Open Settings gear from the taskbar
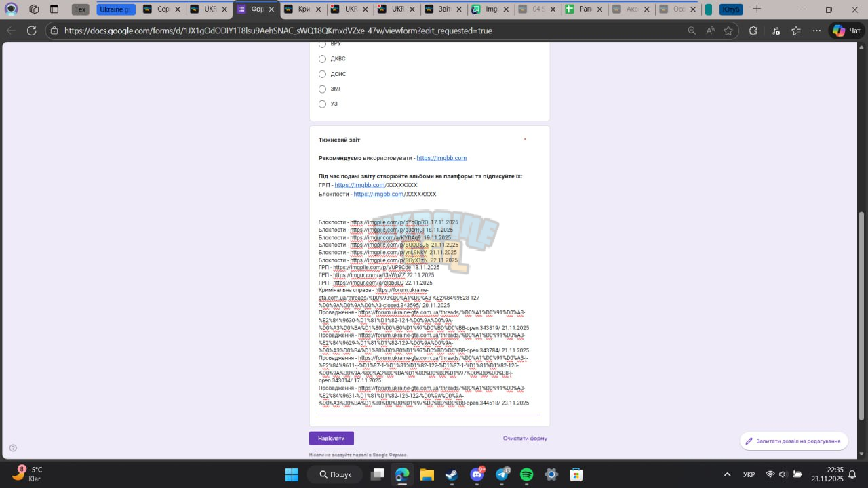The width and height of the screenshot is (868, 488). 551,474
